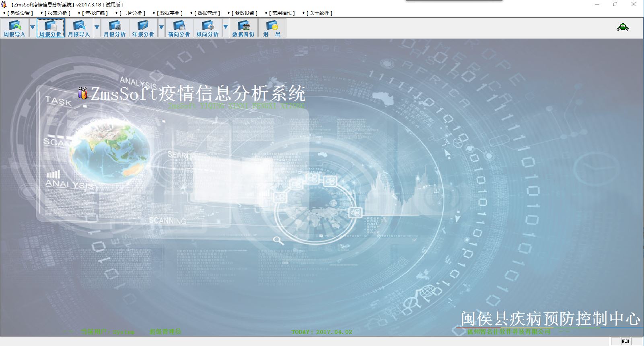Minimize the ZmsSoft window
644x346 pixels.
click(x=597, y=4)
